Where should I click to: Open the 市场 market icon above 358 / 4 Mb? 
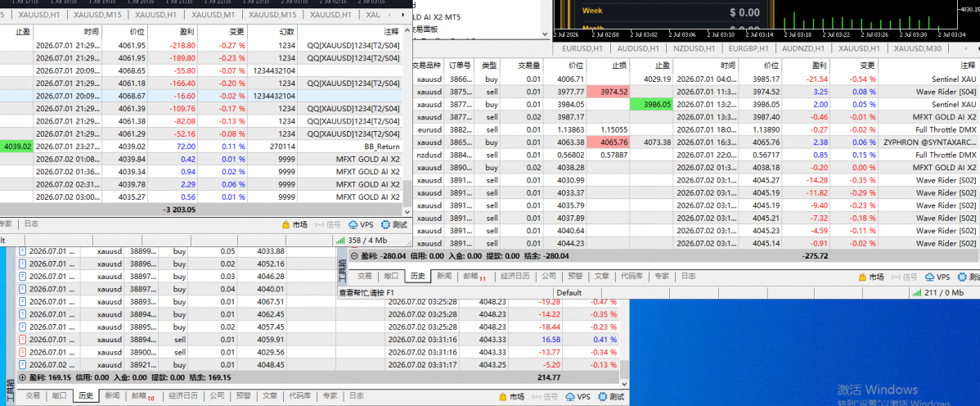(285, 224)
